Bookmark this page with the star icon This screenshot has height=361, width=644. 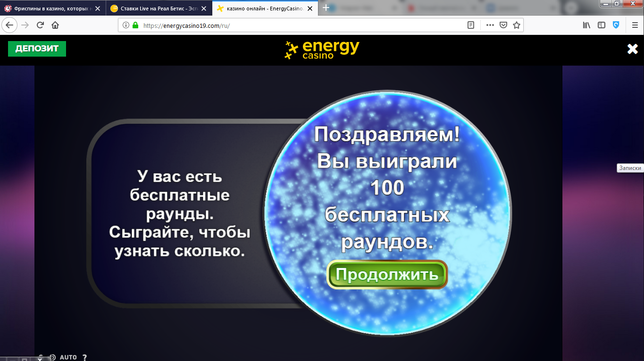tap(516, 25)
